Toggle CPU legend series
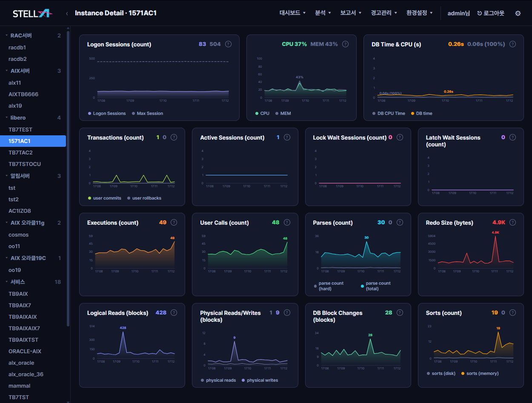This screenshot has height=403, width=532. (262, 114)
